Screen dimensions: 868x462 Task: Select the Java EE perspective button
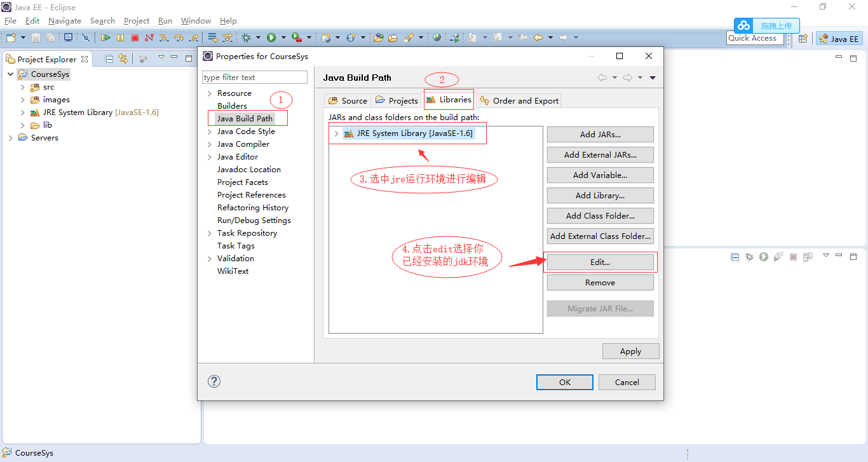point(839,38)
